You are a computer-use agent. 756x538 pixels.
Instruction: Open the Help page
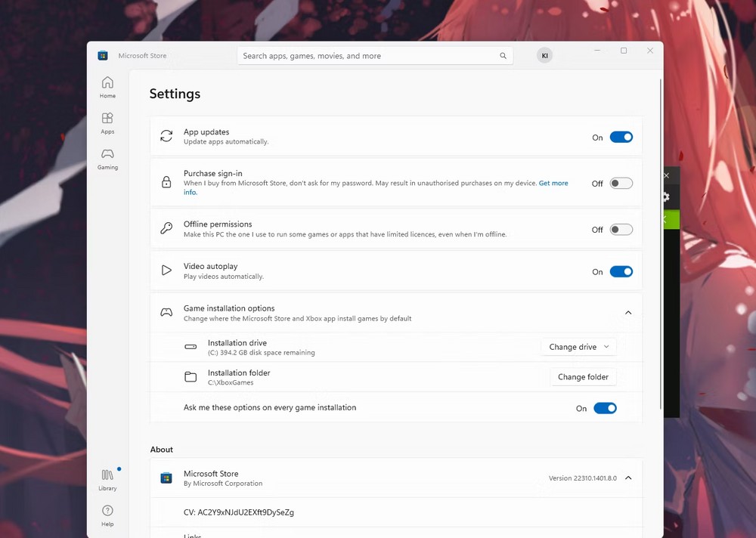pos(107,515)
